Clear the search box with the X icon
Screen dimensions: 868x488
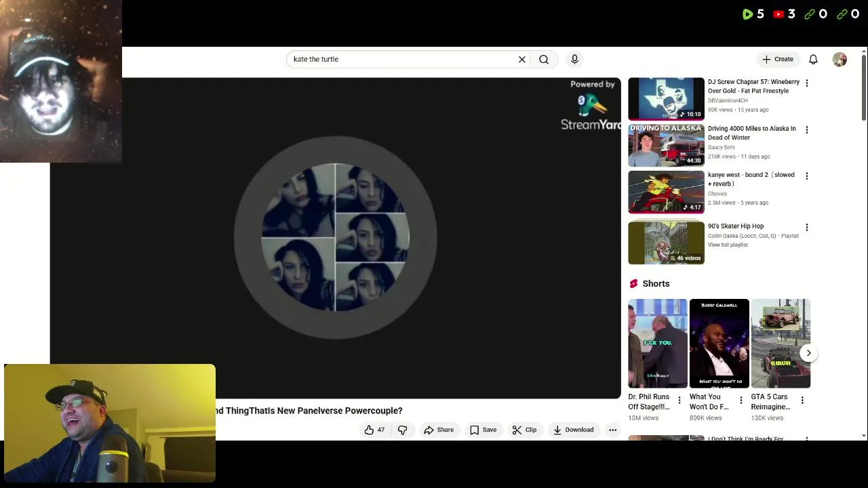coord(522,60)
